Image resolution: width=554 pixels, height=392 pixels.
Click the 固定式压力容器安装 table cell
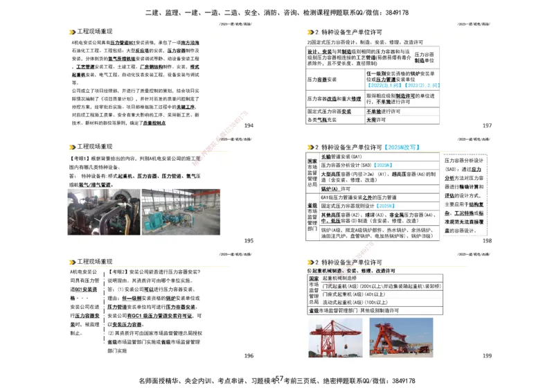pos(335,112)
